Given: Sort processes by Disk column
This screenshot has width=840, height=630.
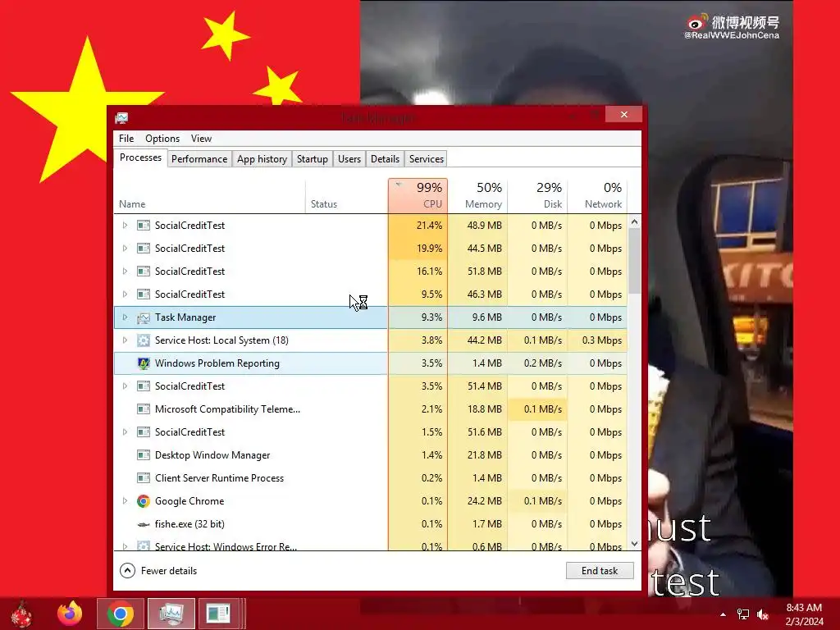Looking at the screenshot, I should [x=538, y=195].
